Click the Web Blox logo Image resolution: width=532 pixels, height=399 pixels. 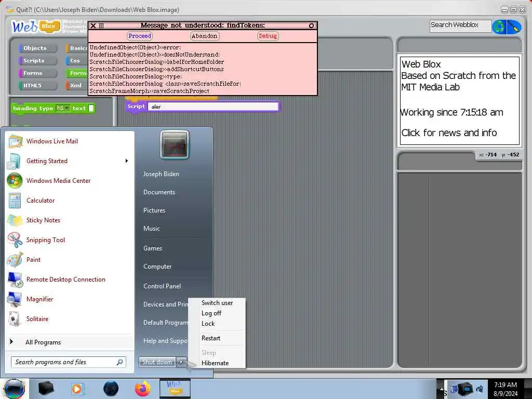[x=36, y=26]
